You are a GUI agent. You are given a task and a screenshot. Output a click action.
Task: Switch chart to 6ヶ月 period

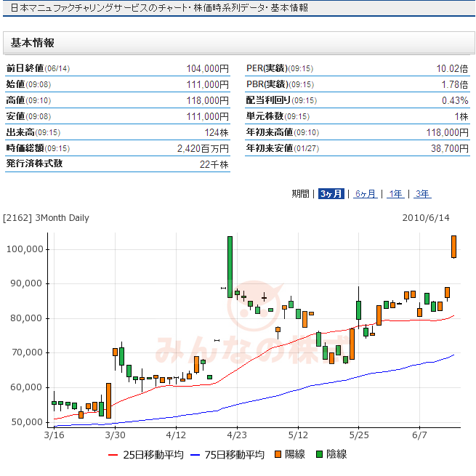click(x=365, y=194)
